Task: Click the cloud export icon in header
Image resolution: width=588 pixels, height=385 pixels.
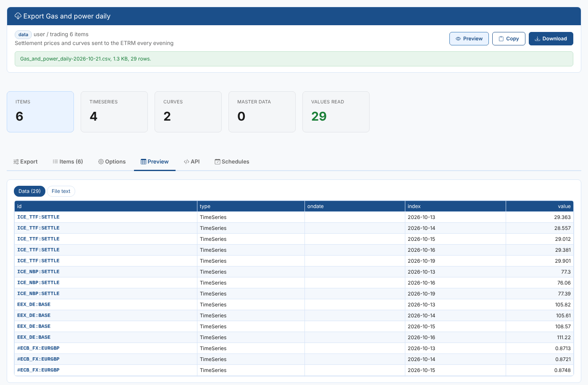Action: pos(18,16)
